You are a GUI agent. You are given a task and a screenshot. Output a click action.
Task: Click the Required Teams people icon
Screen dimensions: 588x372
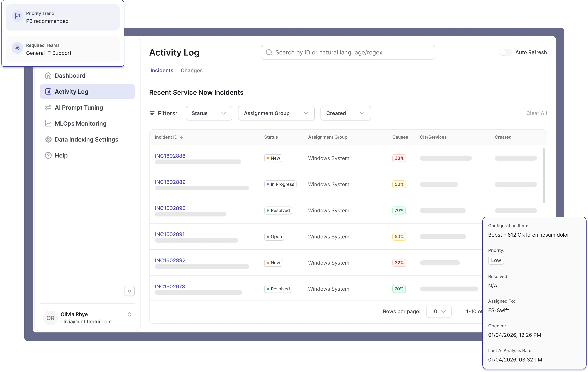17,48
